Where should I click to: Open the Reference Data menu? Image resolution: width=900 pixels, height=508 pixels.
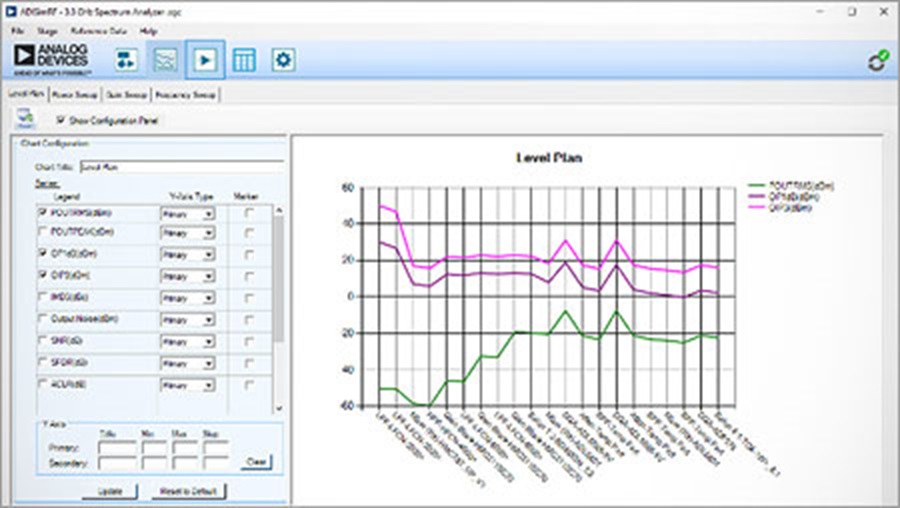[x=99, y=31]
